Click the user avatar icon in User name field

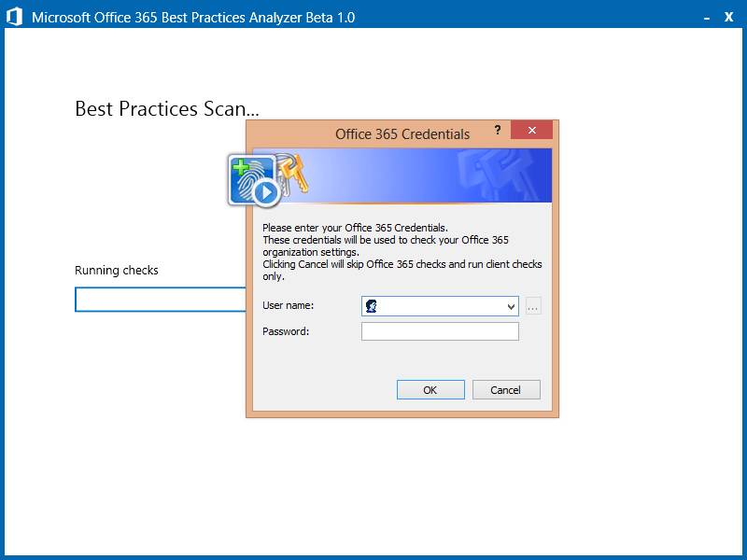pyautogui.click(x=371, y=306)
